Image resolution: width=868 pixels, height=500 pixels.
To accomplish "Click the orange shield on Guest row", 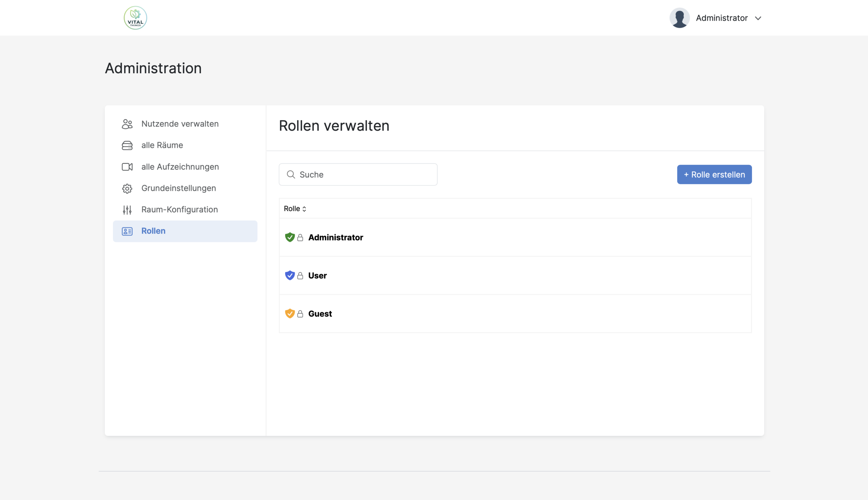I will point(290,314).
